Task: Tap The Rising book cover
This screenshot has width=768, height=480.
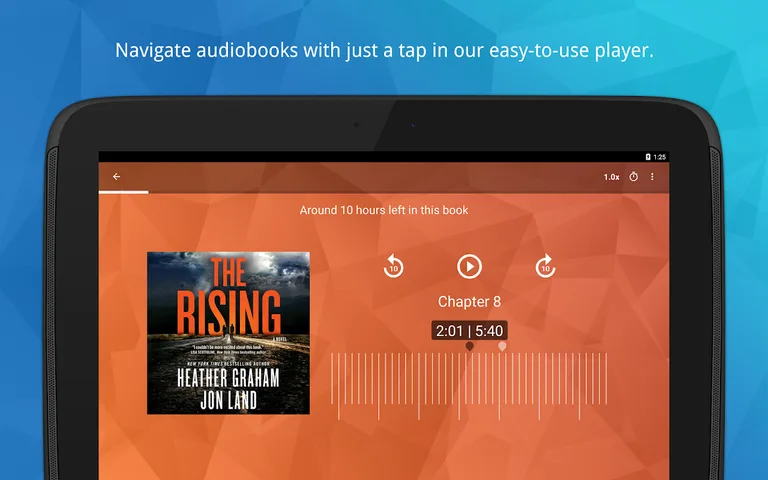Action: 228,333
